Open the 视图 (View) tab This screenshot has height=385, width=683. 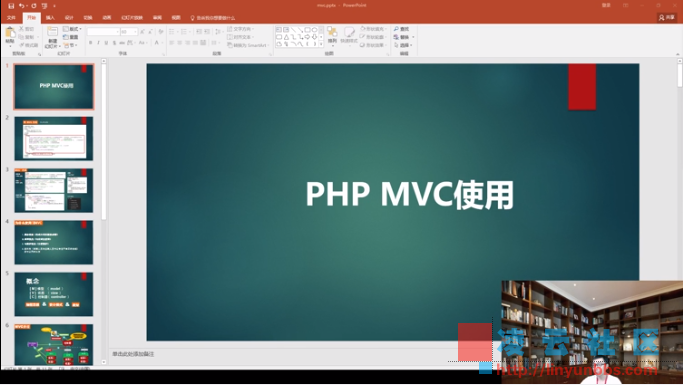point(176,18)
